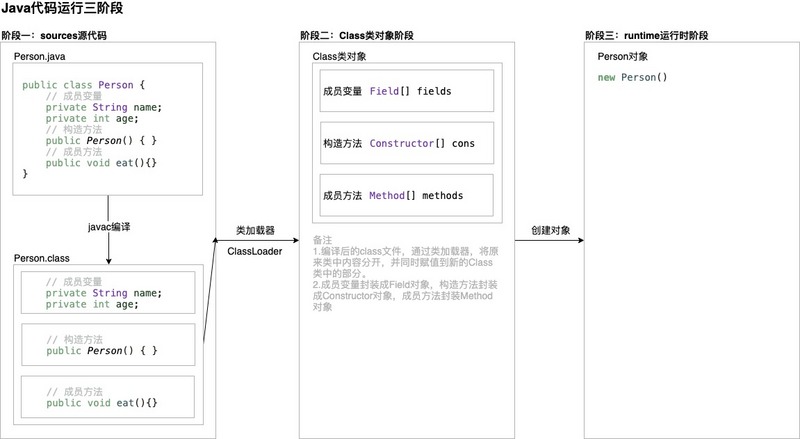Click the '备注' note heading
800x439 pixels.
tap(322, 240)
